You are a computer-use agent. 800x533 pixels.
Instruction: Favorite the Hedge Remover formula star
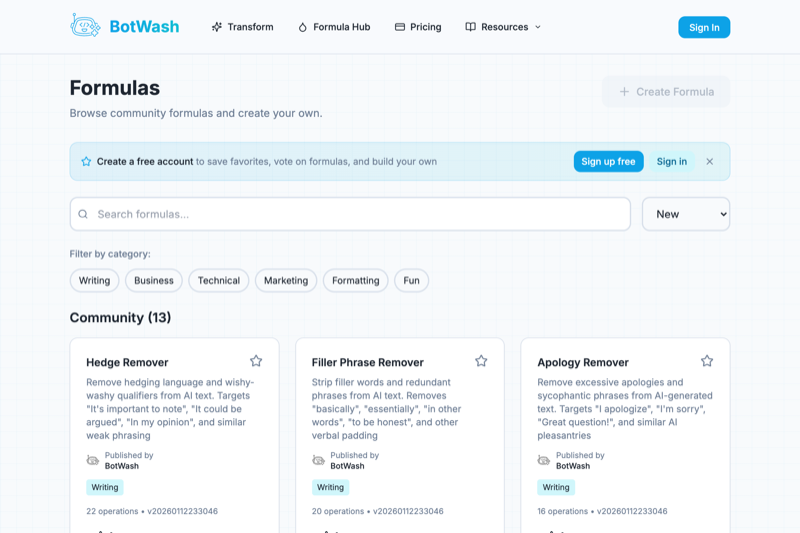(x=256, y=361)
